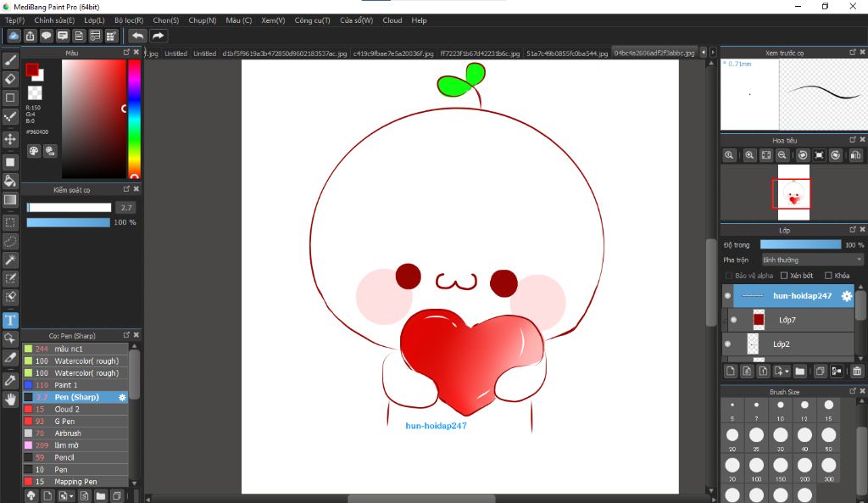868x503 pixels.
Task: Choose the Lasso selection tool
Action: pyautogui.click(x=10, y=242)
